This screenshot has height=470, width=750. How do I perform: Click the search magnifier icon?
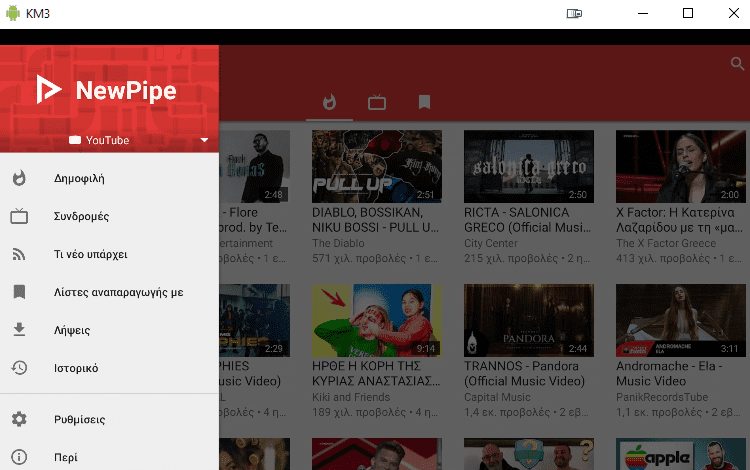coord(737,64)
